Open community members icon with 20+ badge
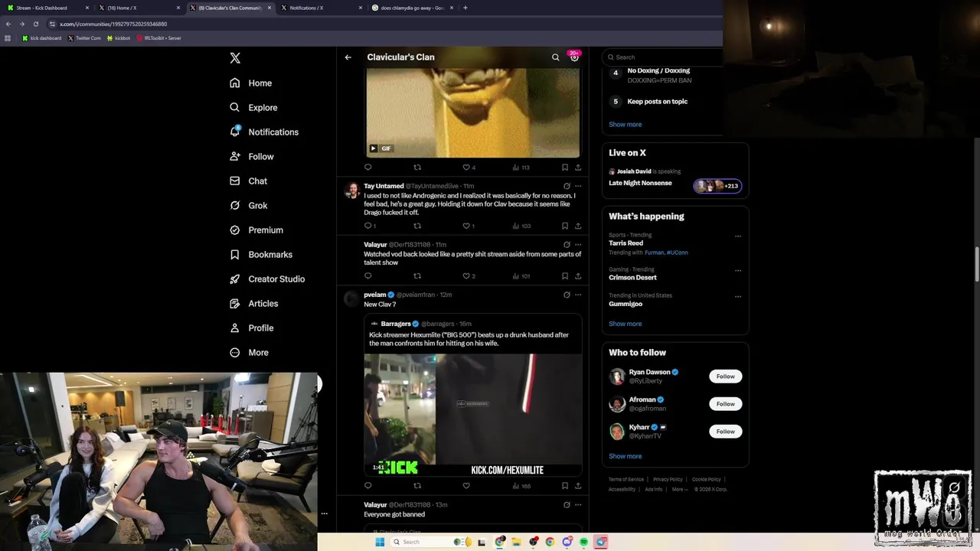The width and height of the screenshot is (980, 551). pyautogui.click(x=574, y=57)
